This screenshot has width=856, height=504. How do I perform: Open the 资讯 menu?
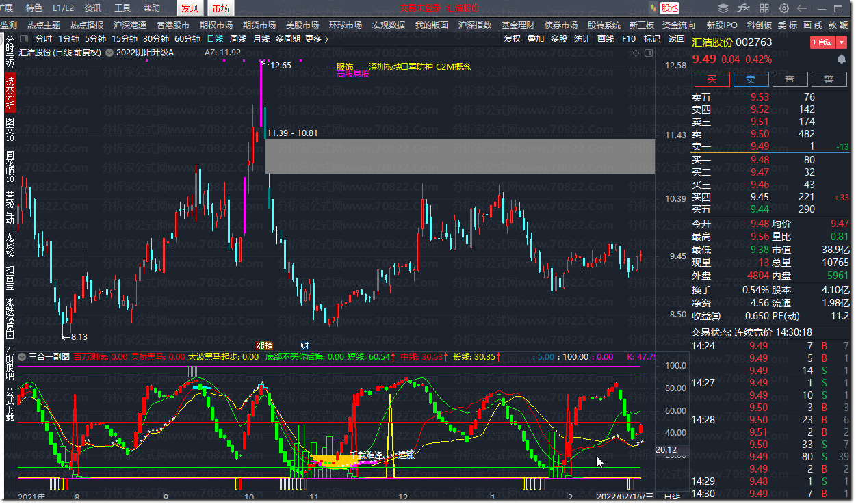coord(93,8)
